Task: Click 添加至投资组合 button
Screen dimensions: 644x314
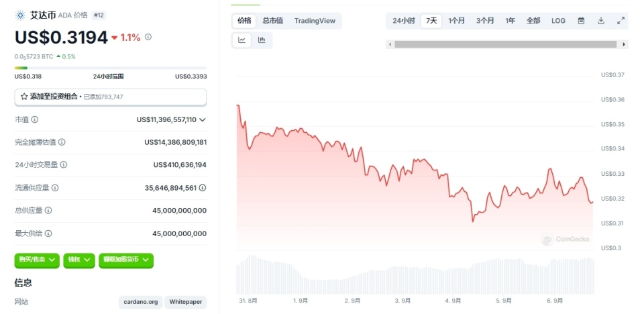Action: pos(111,97)
